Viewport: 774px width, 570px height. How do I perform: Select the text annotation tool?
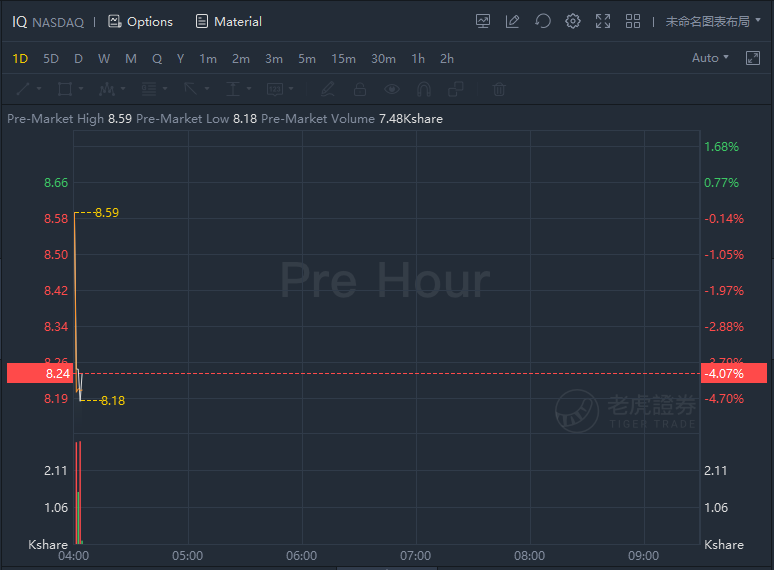(232, 89)
